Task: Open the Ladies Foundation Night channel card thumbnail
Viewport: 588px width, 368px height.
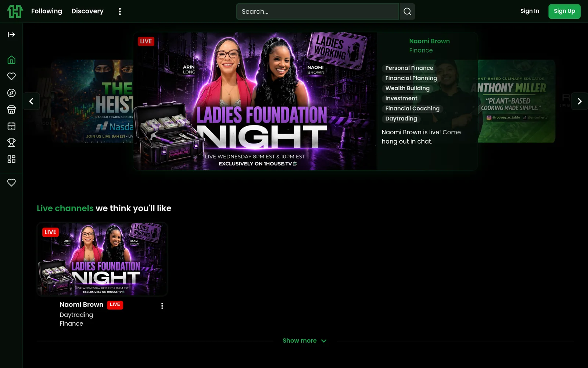Action: pos(102,259)
